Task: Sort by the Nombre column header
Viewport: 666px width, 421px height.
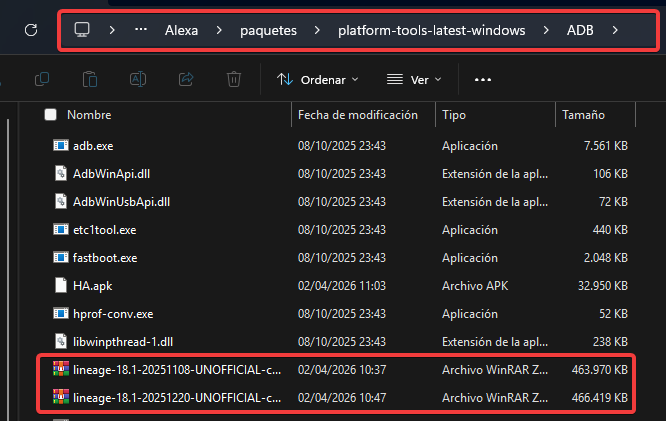Action: 89,115
